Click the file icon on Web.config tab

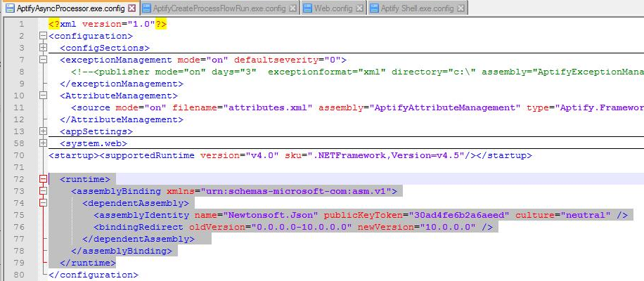click(x=307, y=8)
